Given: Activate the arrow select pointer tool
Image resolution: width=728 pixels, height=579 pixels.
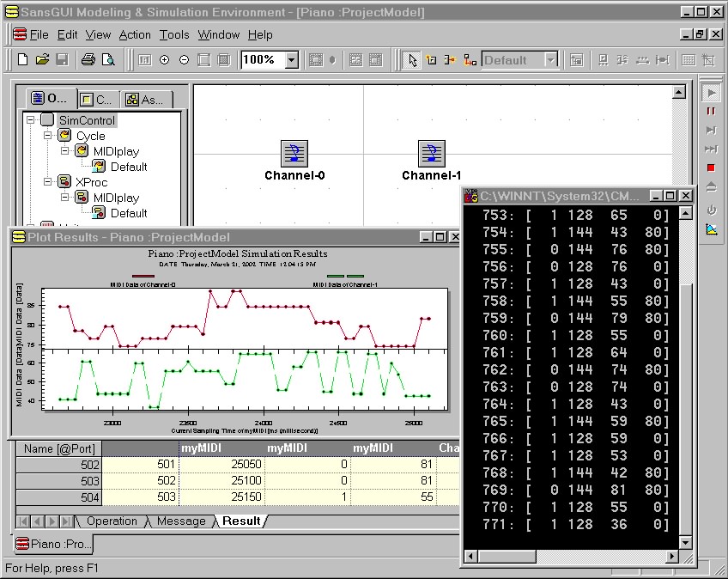Looking at the screenshot, I should (412, 60).
